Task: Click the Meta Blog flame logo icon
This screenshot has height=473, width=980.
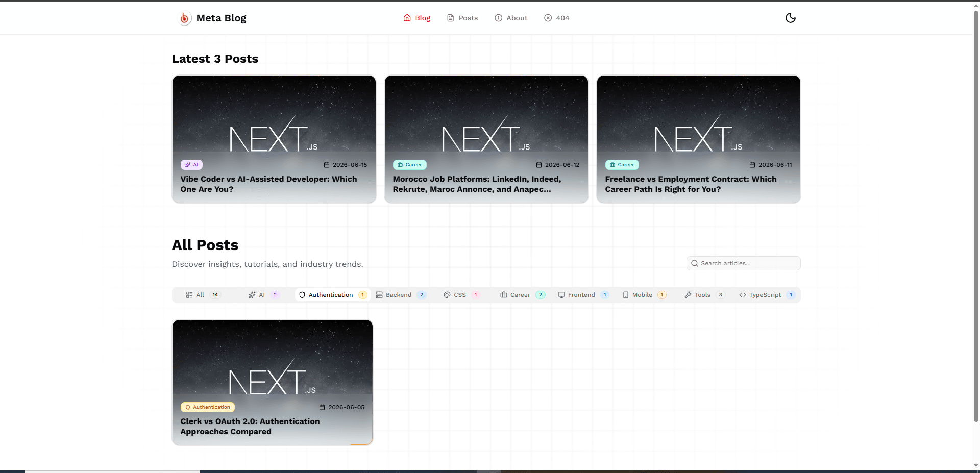Action: [184, 18]
